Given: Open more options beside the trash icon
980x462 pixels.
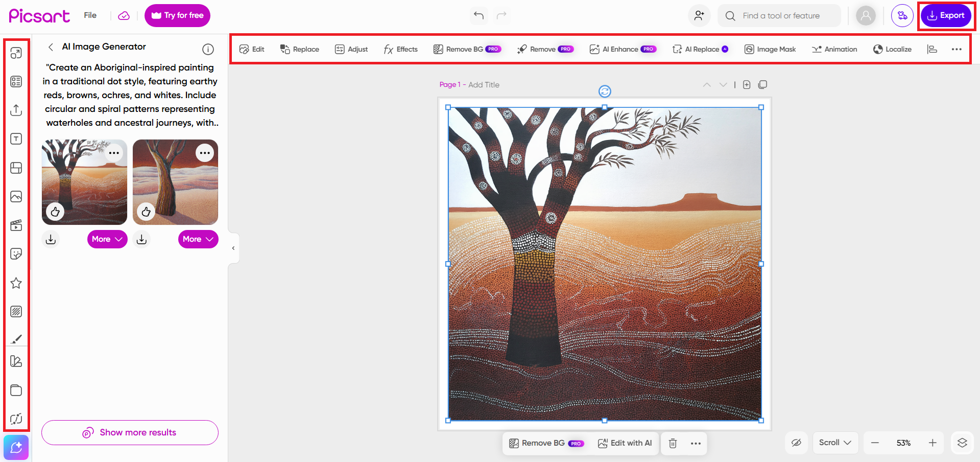Looking at the screenshot, I should [696, 443].
